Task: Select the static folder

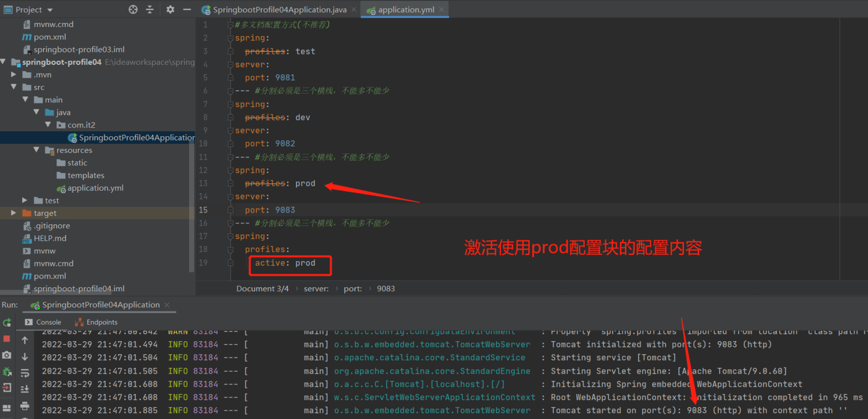Action: click(72, 163)
